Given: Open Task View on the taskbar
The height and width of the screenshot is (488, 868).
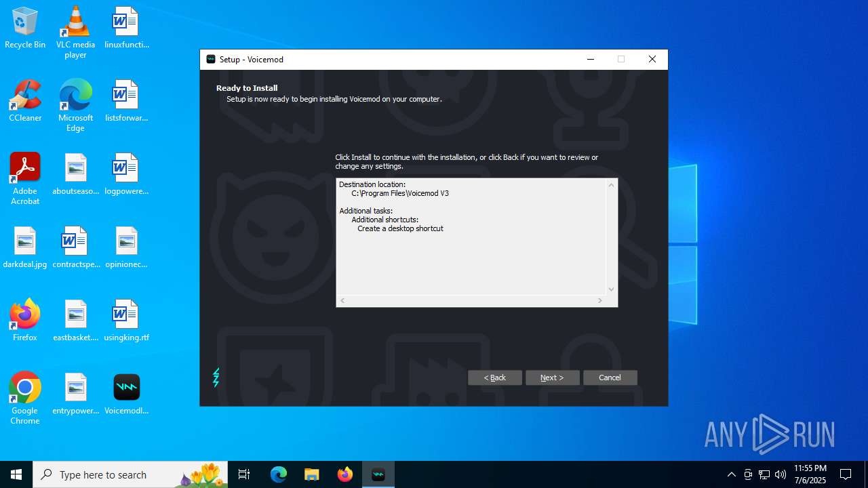Looking at the screenshot, I should [244, 474].
